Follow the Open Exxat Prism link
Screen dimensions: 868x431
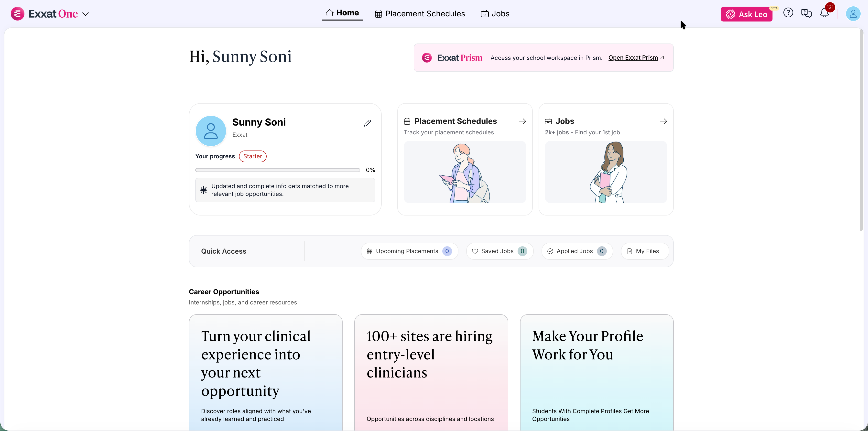tap(636, 58)
